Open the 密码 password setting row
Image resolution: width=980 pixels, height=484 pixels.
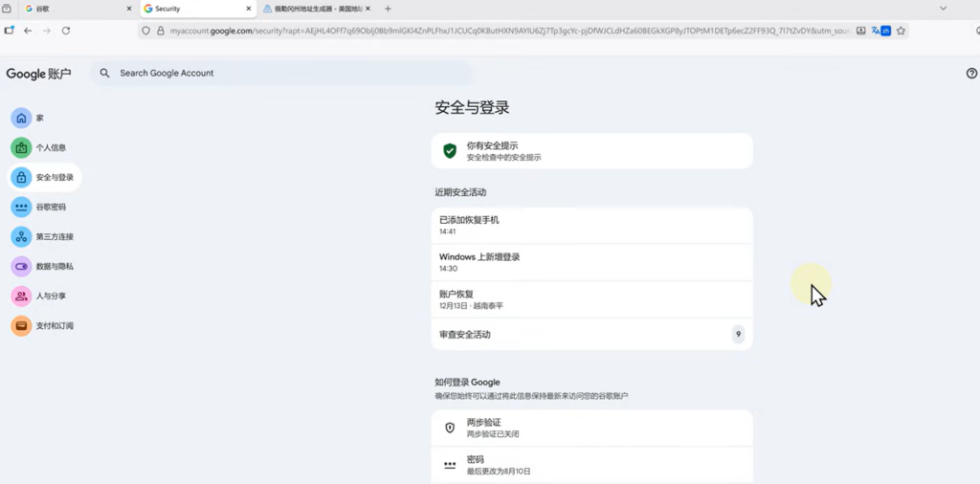coord(591,465)
